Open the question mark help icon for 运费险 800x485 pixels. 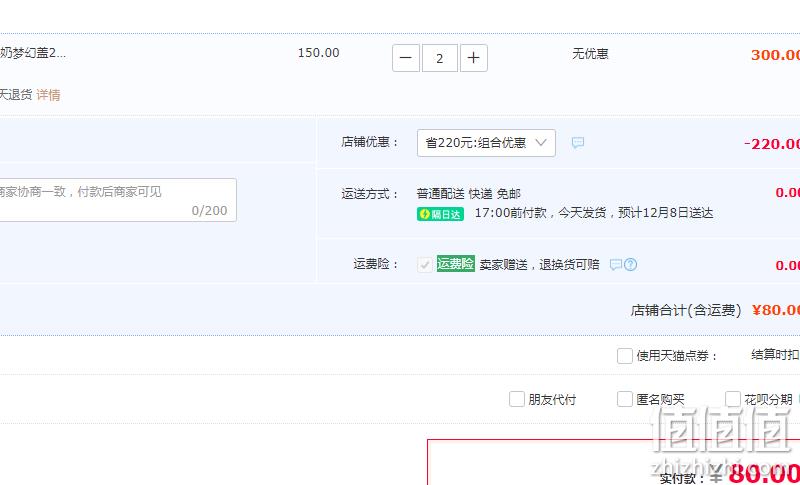[631, 265]
